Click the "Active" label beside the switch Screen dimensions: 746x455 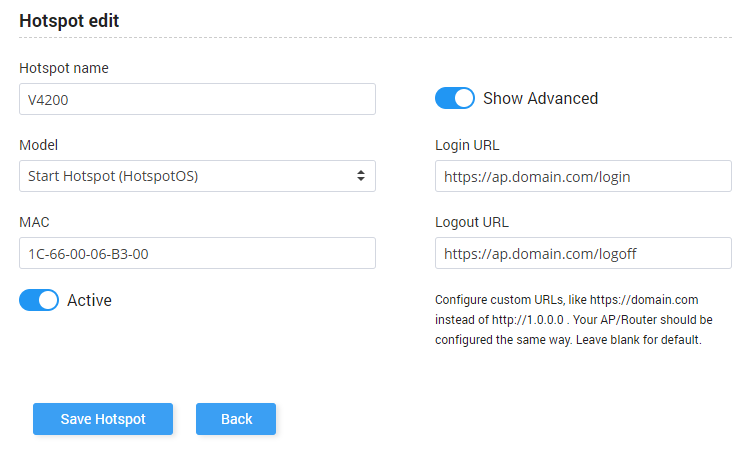(89, 300)
